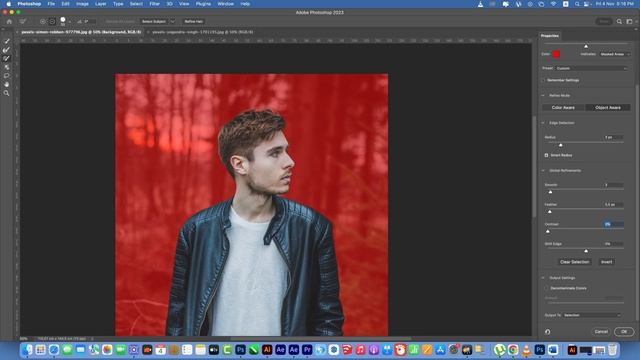Open the Filter menu
Viewport: 640px width, 360px height.
pos(154,4)
